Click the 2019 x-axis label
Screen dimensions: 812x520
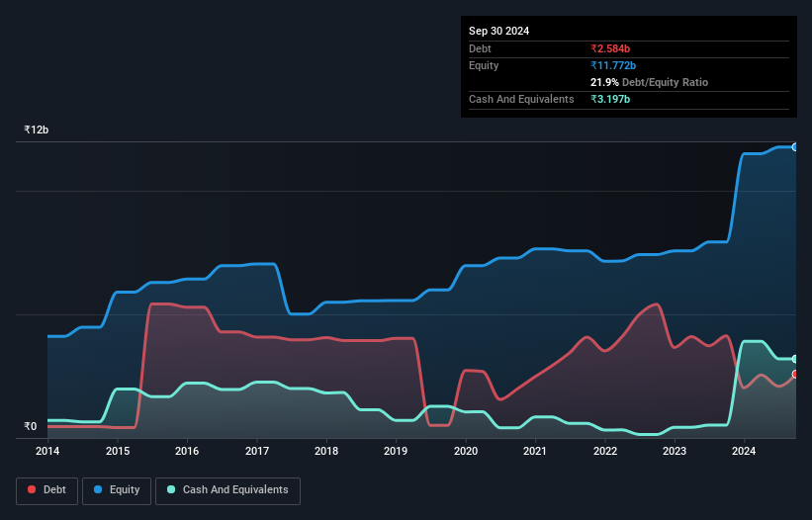396,451
